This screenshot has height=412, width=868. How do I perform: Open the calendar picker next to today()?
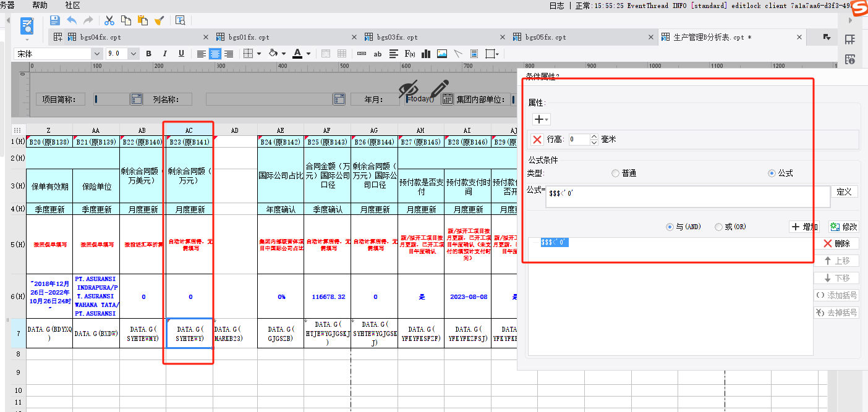(x=448, y=99)
